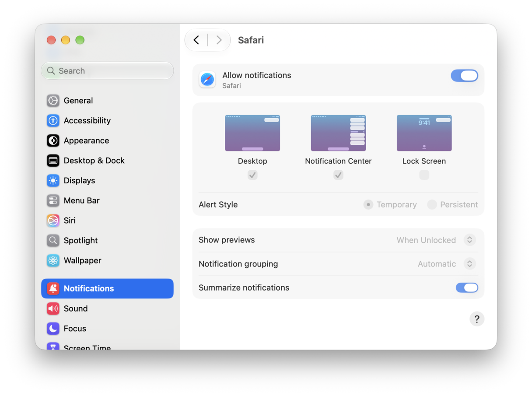
Task: Click the 'Allow notifications' label text
Action: (257, 75)
